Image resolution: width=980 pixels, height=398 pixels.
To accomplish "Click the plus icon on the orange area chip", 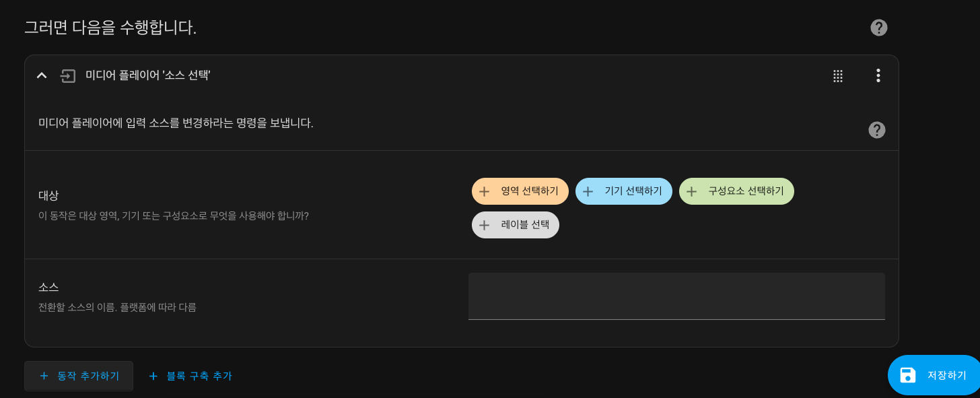I will (x=484, y=191).
